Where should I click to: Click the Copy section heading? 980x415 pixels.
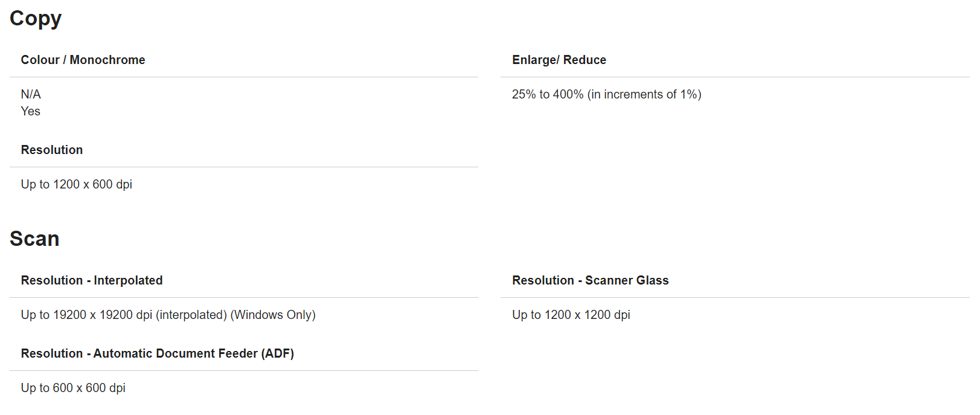[36, 19]
